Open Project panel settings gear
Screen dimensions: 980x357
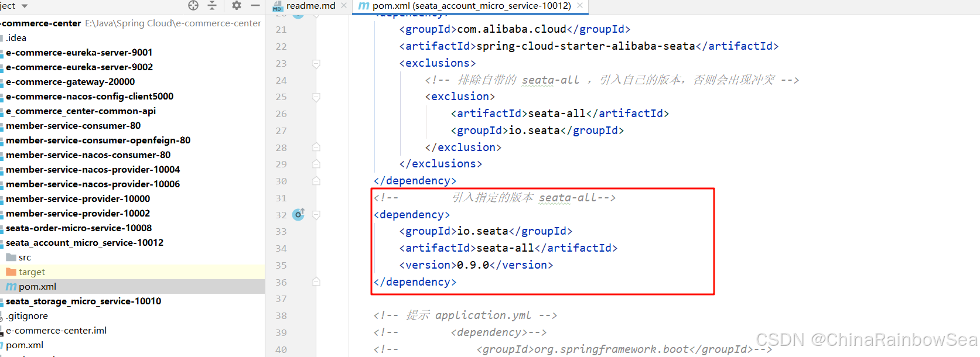pos(237,5)
